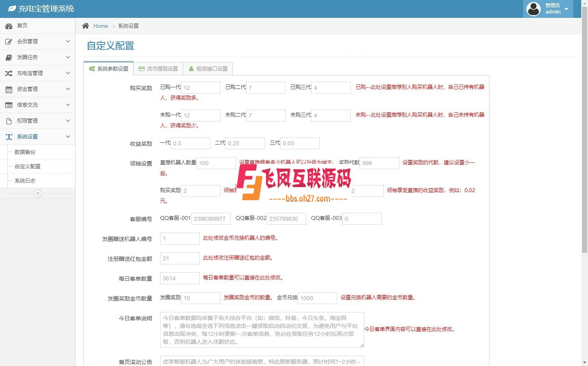Click the 未购一代 input field
The image size is (588, 366).
click(x=201, y=116)
